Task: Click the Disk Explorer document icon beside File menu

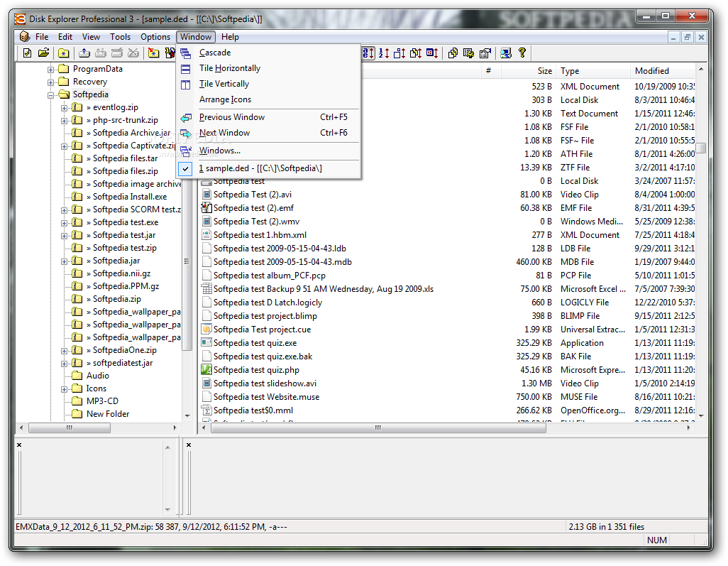Action: click(x=24, y=37)
